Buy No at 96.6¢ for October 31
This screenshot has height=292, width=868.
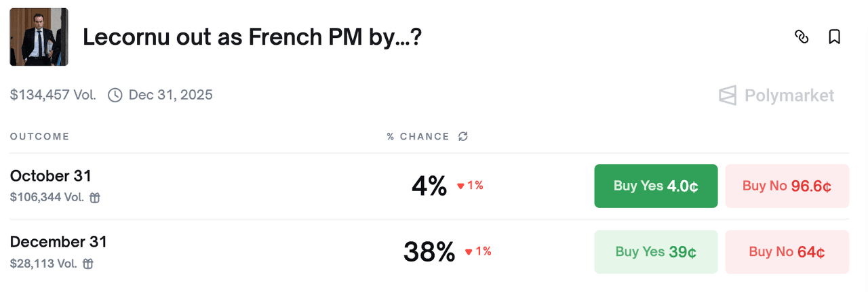(787, 186)
